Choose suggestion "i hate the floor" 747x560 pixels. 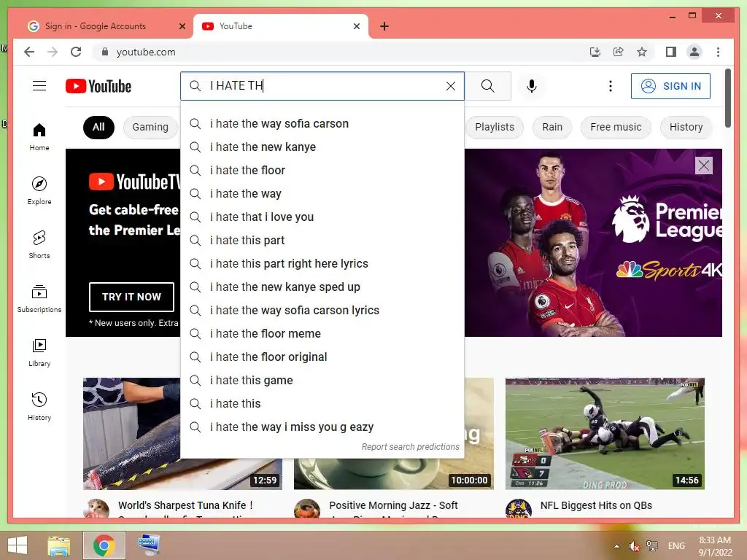pos(322,171)
